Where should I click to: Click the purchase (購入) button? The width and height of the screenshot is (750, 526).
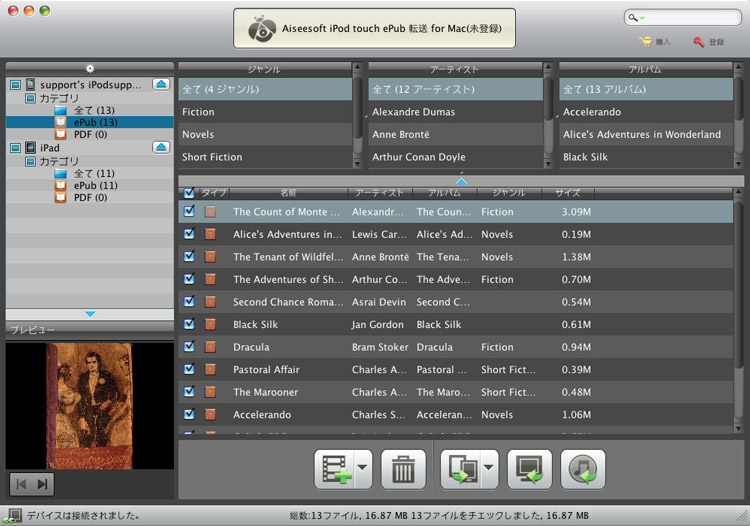click(x=656, y=42)
